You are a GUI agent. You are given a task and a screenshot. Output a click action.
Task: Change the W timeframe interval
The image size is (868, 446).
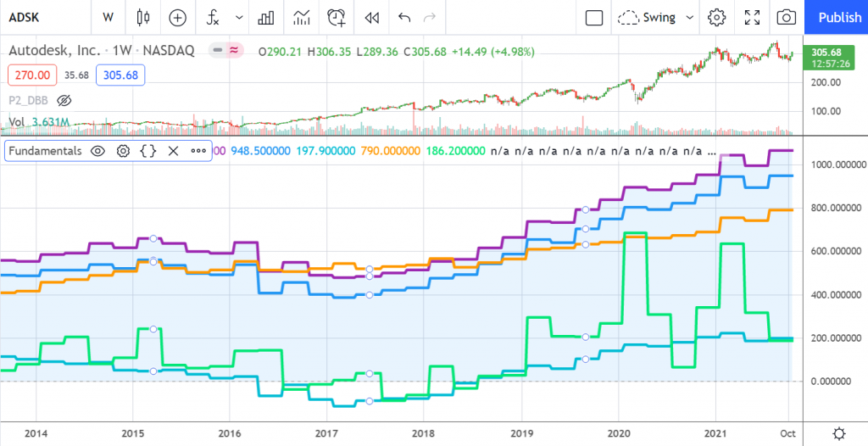108,17
